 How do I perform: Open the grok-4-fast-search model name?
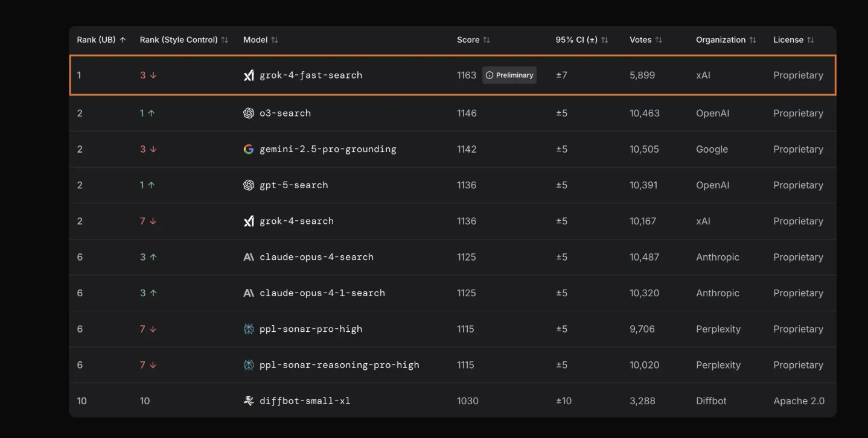point(311,75)
